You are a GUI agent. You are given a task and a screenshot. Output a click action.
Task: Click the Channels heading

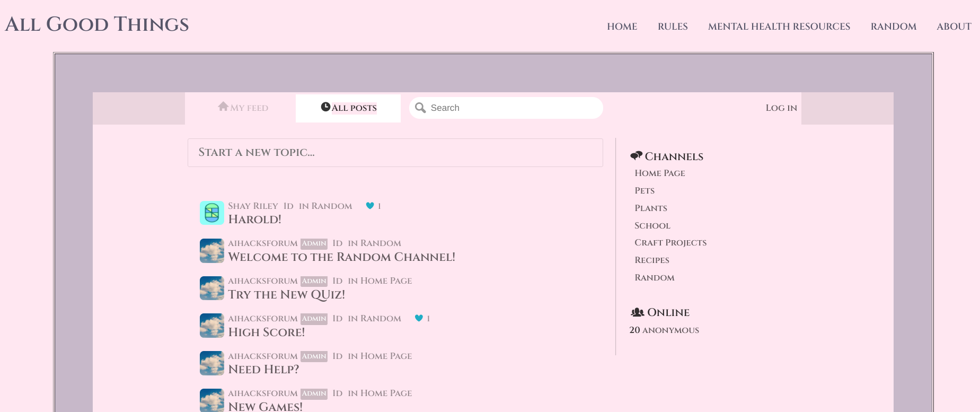[674, 156]
